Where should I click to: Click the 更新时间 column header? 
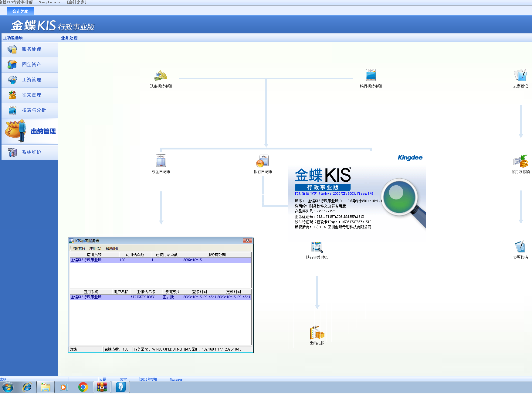(234, 292)
